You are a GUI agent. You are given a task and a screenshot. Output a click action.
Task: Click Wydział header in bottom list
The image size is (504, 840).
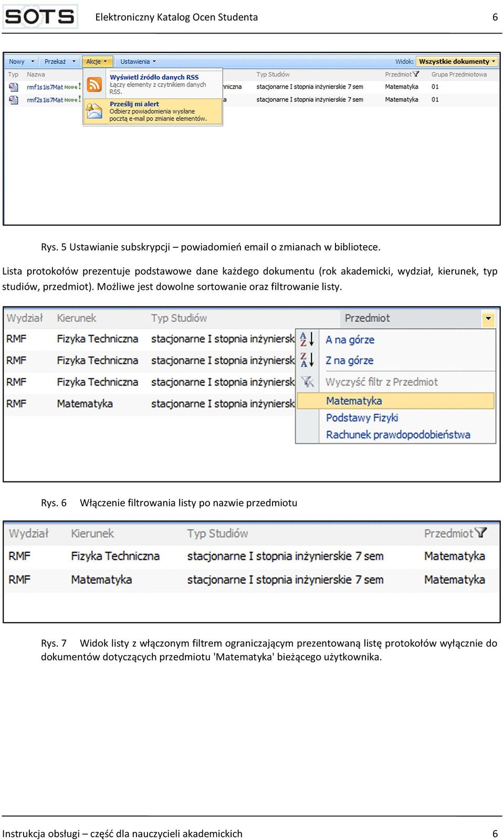(x=28, y=533)
